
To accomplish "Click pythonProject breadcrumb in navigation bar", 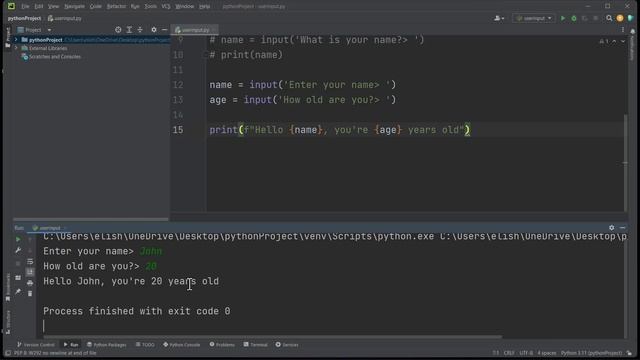I will (x=24, y=18).
